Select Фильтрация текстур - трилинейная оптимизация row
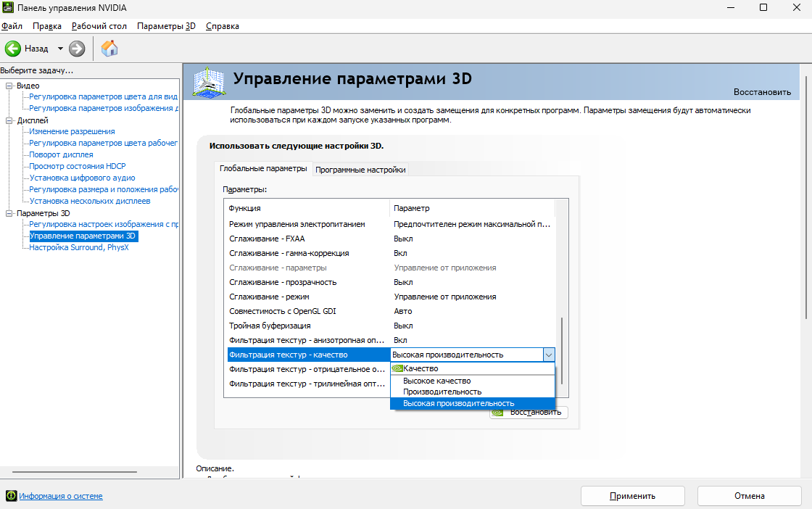 point(307,384)
